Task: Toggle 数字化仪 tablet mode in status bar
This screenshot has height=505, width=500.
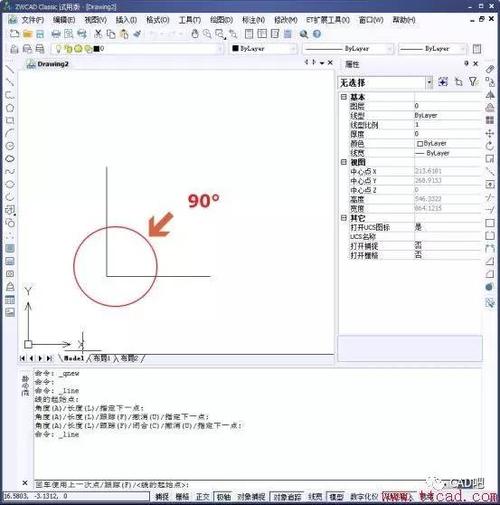Action: tap(364, 497)
